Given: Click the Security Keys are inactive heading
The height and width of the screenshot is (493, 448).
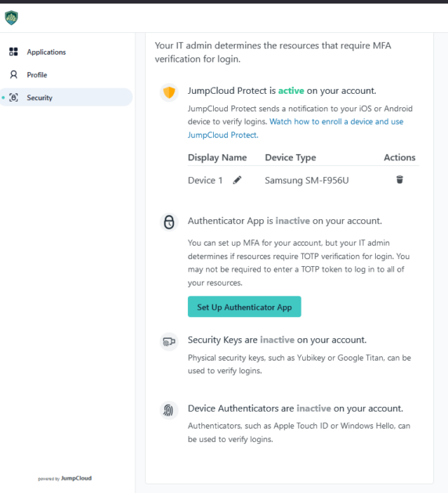Looking at the screenshot, I should click(277, 340).
